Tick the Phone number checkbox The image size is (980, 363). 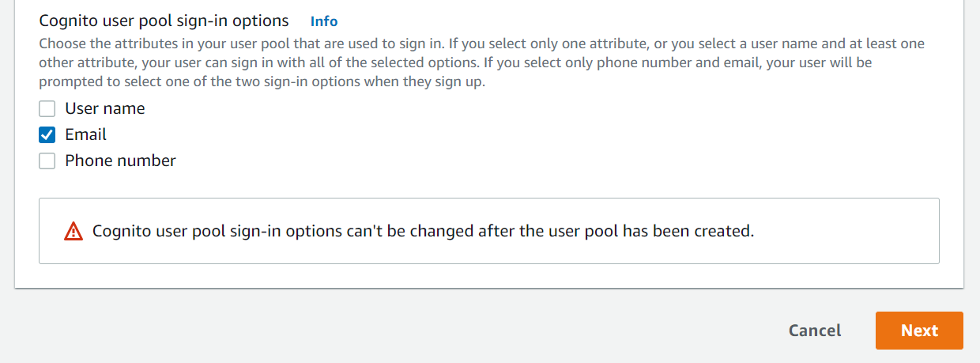coord(47,161)
